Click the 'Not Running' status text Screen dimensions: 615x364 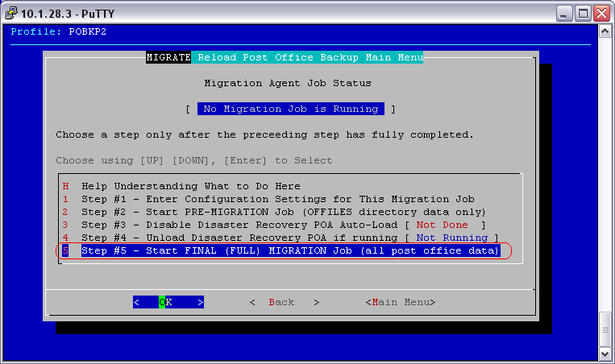[x=452, y=238]
